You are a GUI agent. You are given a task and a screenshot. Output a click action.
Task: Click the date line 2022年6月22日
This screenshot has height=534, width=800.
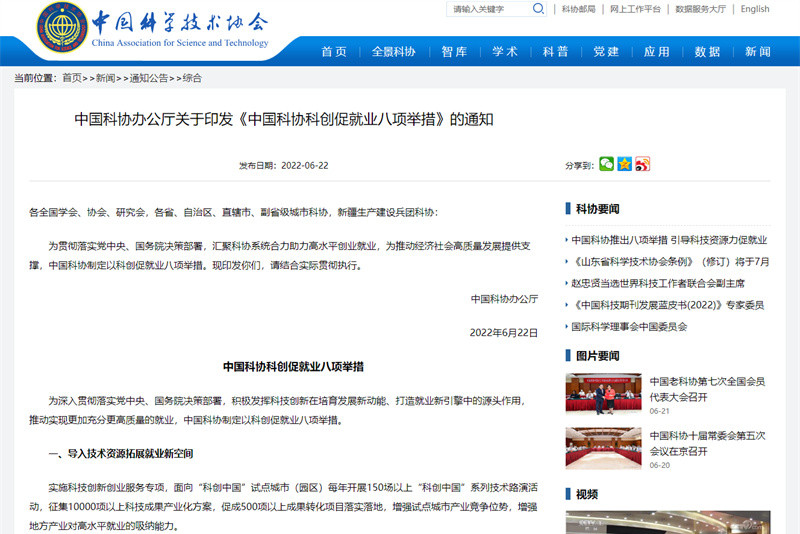point(504,333)
